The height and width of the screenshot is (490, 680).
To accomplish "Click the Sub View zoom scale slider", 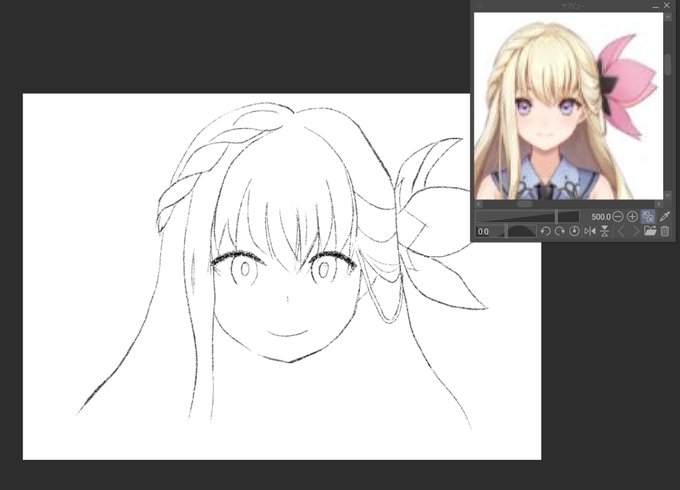I will 527,216.
